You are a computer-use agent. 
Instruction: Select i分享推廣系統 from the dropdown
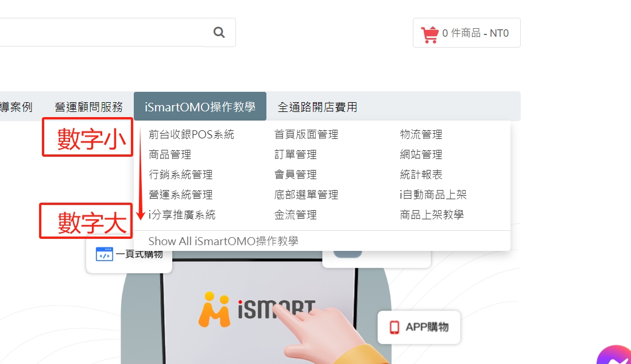[x=182, y=215]
